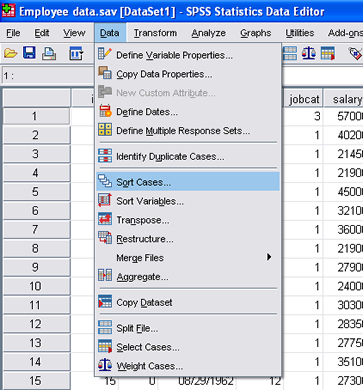Click the Open data document folder icon

click(10, 53)
